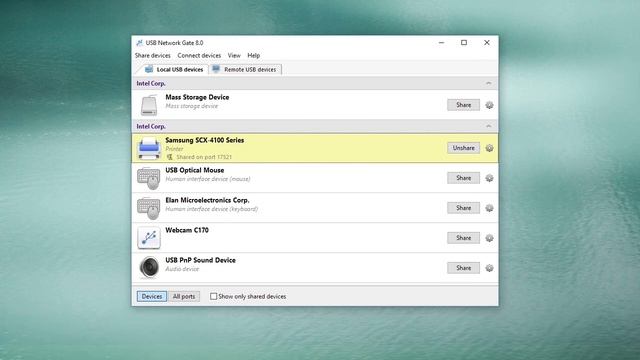Click the USB PnP Sound Device speaker icon
This screenshot has width=640, height=360.
[149, 267]
